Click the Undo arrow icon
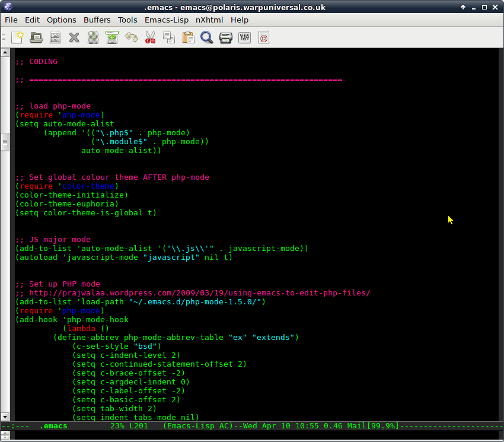Viewport: 504px width, 442px height. 131,37
